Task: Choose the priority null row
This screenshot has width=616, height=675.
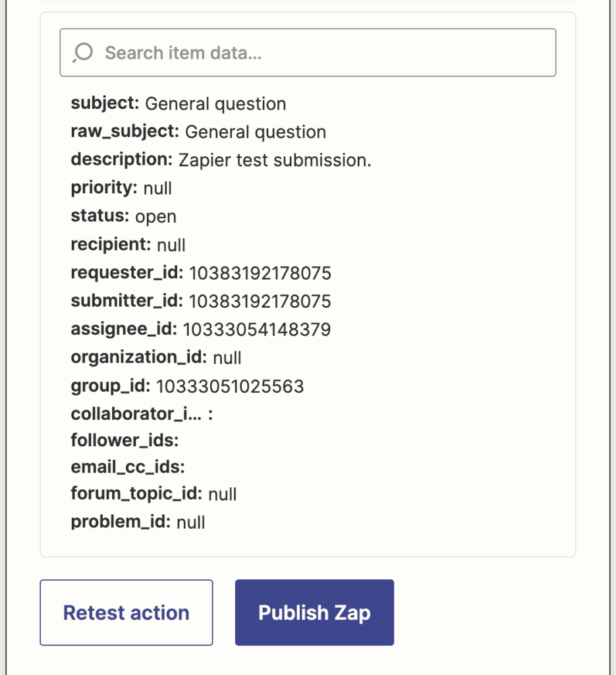Action: pos(121,188)
